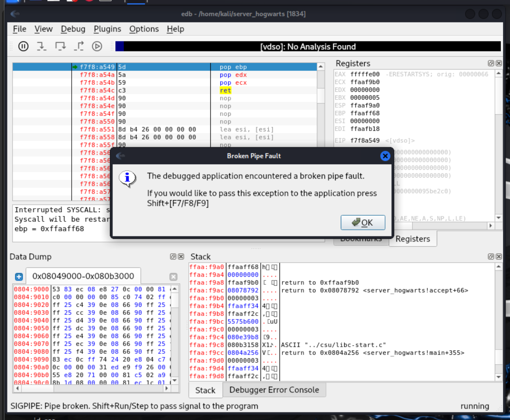
Task: Select stack row ffaa:f9ac accept+66 return
Action: coord(342,290)
